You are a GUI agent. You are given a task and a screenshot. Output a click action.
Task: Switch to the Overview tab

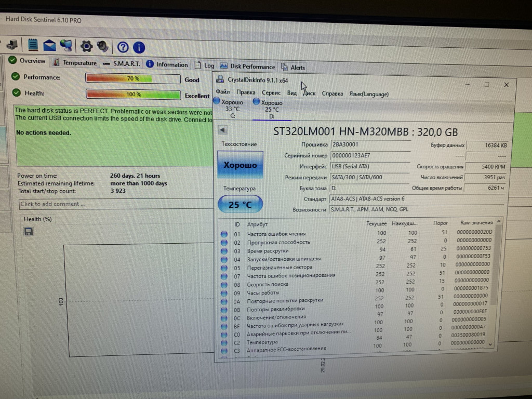pos(27,60)
